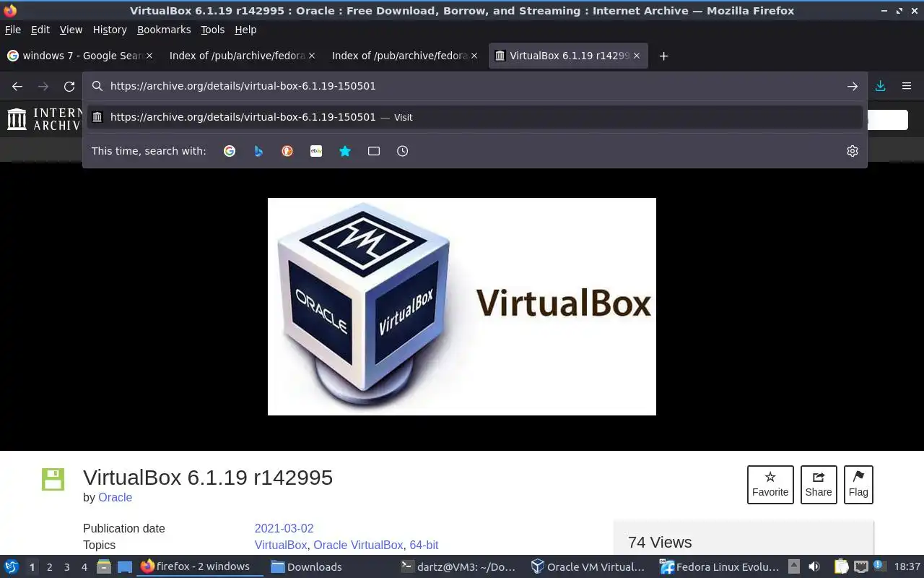Screen dimensions: 924x578
Task: Search this time with eBay
Action: [x=316, y=151]
